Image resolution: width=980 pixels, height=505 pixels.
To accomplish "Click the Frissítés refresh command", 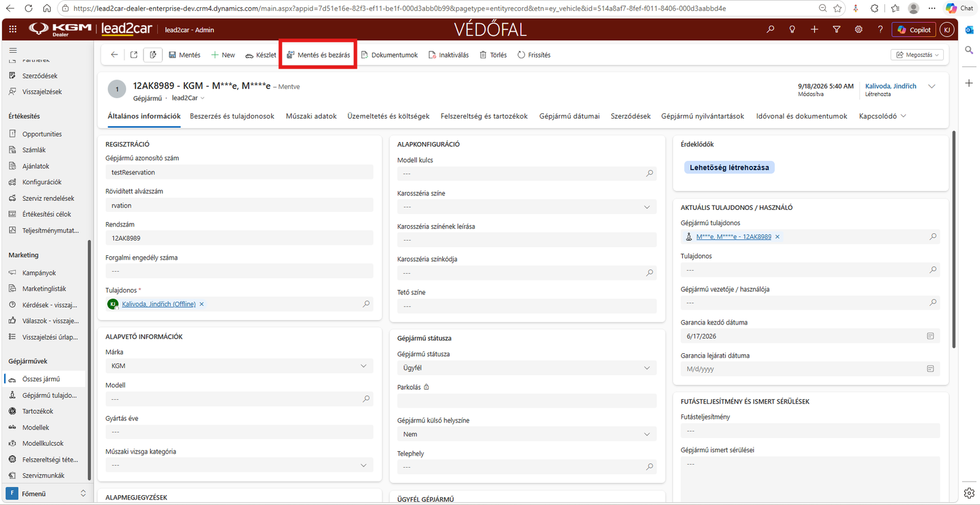I will coord(534,54).
